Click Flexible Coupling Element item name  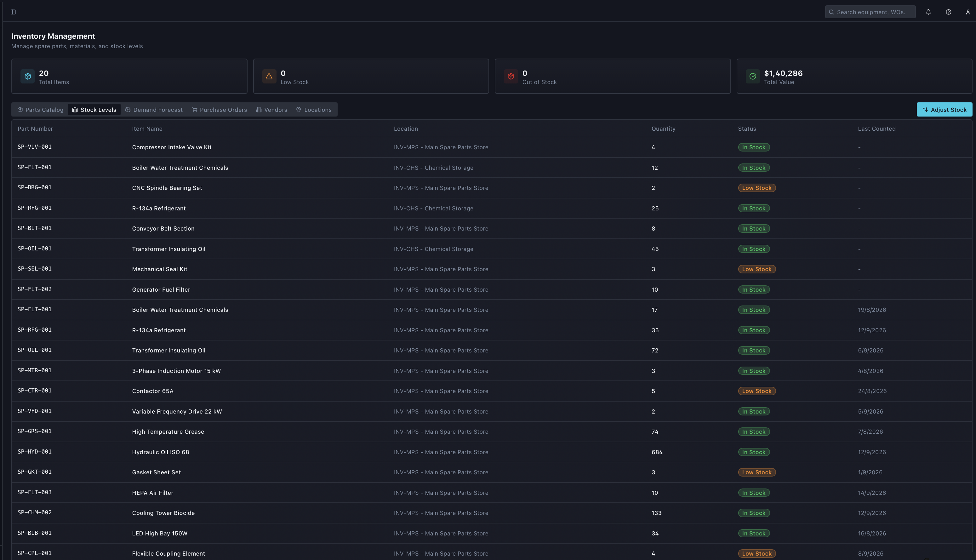(x=168, y=553)
